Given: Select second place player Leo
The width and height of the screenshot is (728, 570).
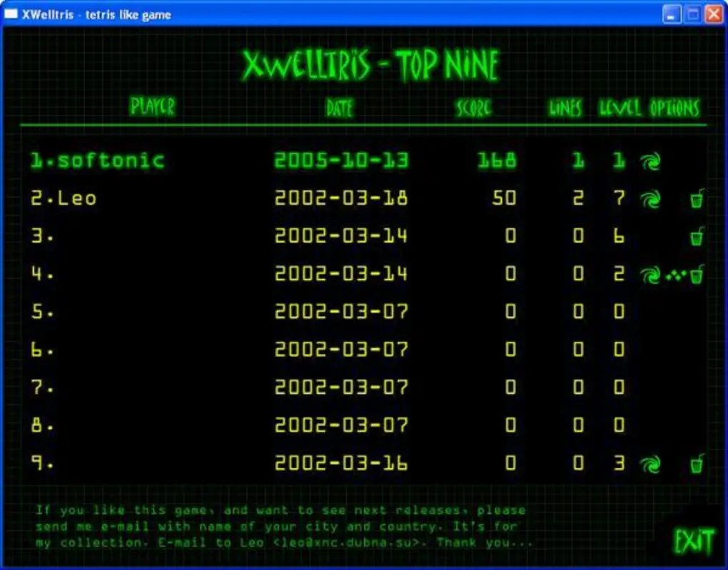Looking at the screenshot, I should pyautogui.click(x=76, y=198).
